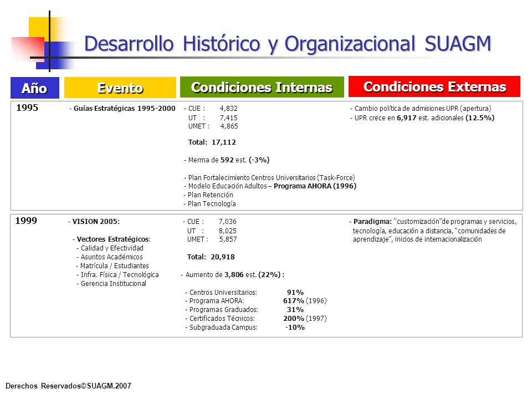Click the 'Plan Tecnología' line
The image size is (532, 399).
click(x=209, y=203)
